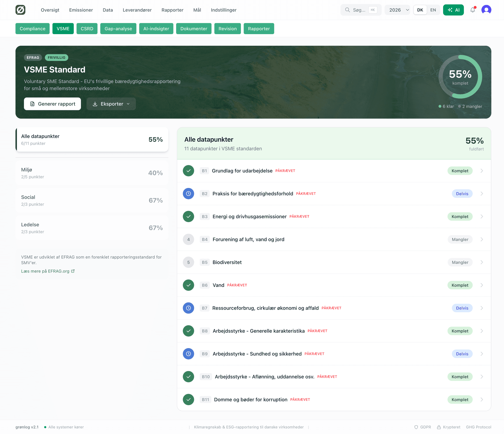Switch to the CSRD tab
Screen dimensions: 504x434
87,28
